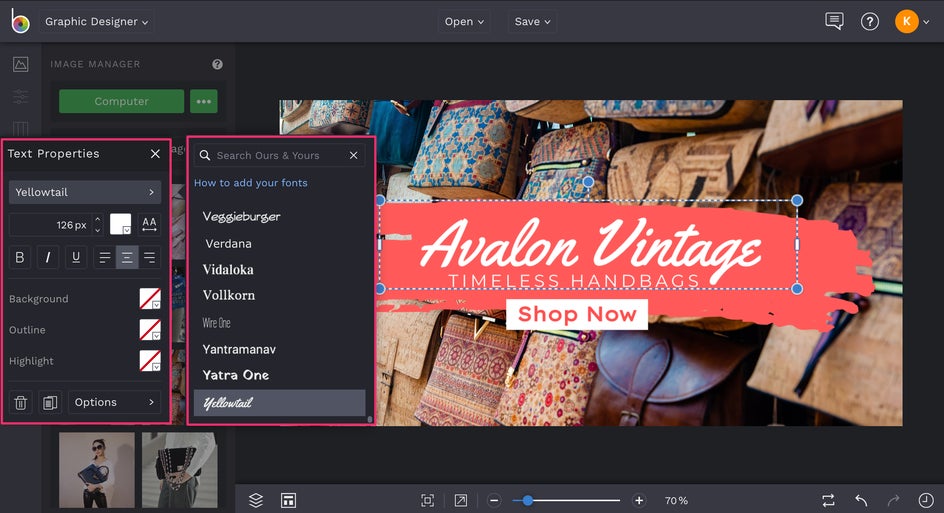Open the Highlight color swatch
This screenshot has height=513, width=944.
(150, 361)
